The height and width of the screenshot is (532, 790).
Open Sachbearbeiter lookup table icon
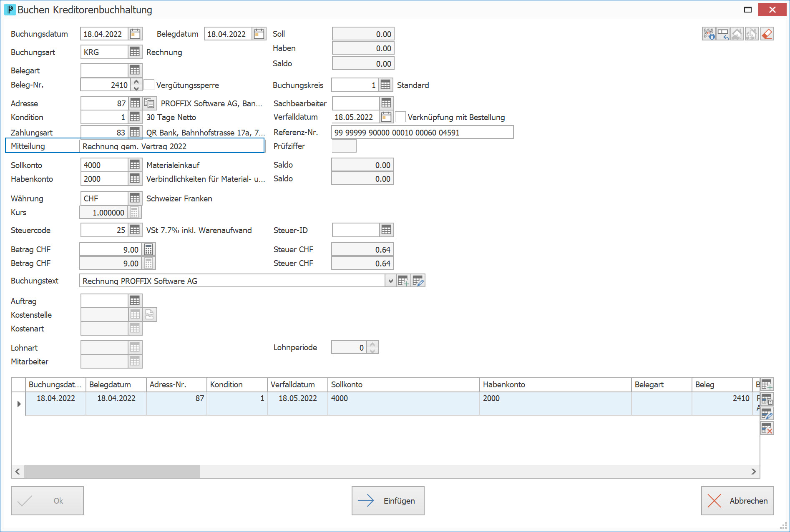point(386,103)
